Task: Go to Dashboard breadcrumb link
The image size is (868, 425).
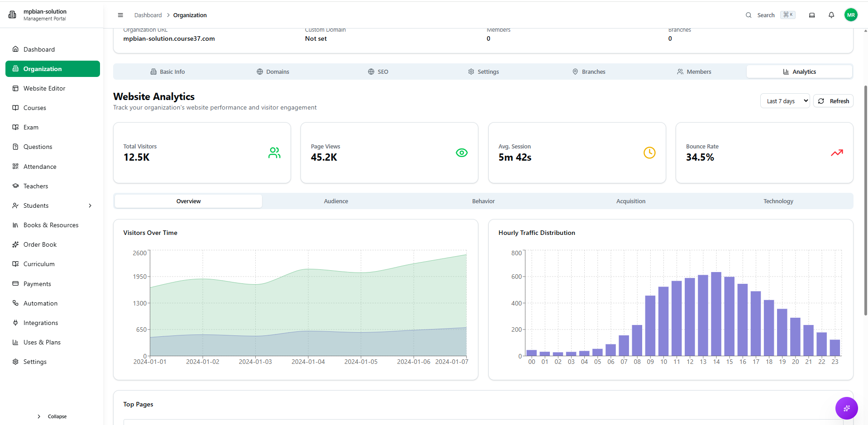Action: 148,15
